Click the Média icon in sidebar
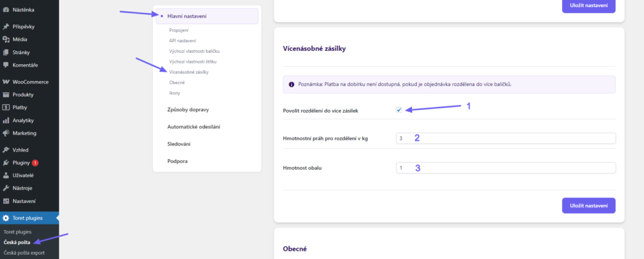644x259 pixels. (6, 40)
